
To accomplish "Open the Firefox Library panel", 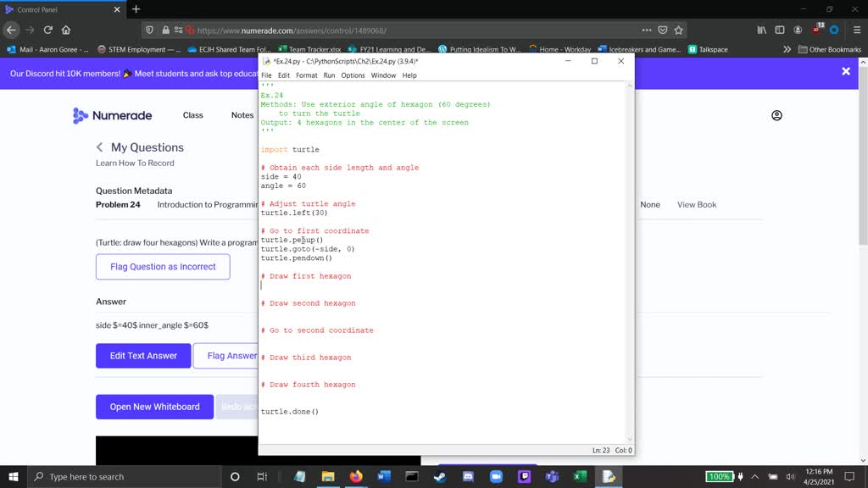I will [761, 28].
